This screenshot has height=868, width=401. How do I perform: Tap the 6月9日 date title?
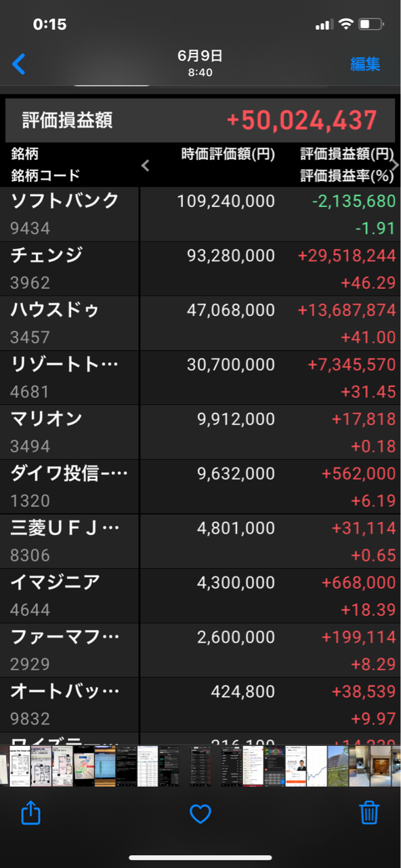[200, 56]
